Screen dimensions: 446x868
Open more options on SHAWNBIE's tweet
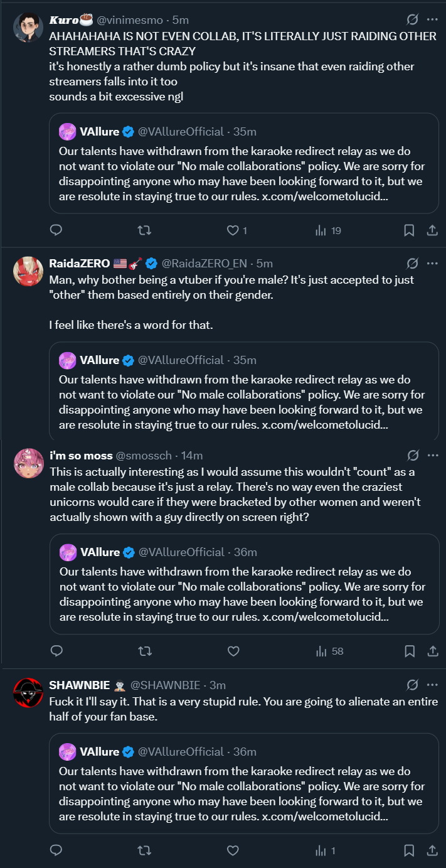tap(432, 685)
